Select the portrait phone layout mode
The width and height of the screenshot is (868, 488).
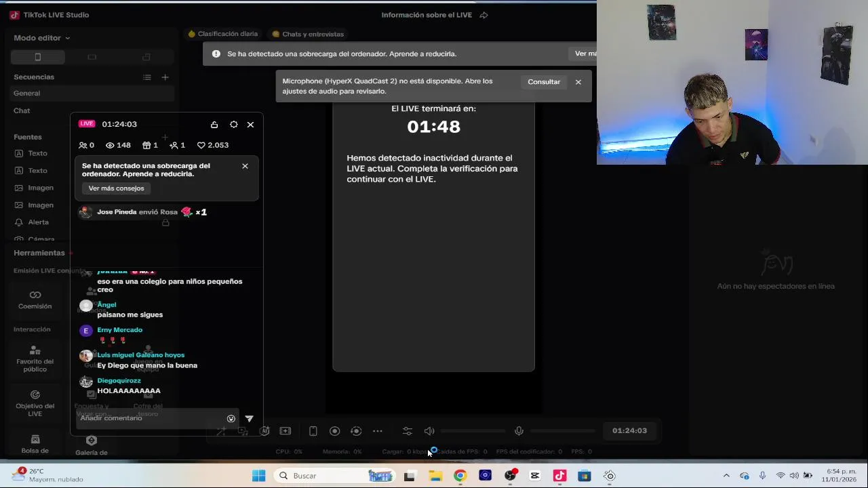38,57
